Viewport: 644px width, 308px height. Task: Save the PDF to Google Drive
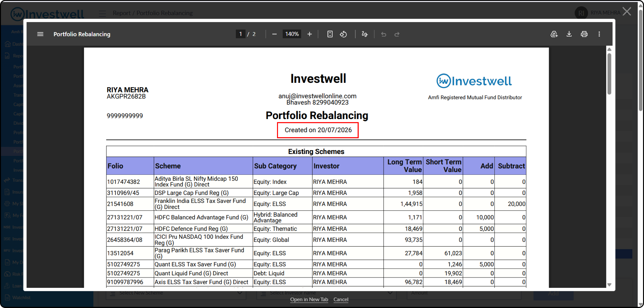[554, 34]
